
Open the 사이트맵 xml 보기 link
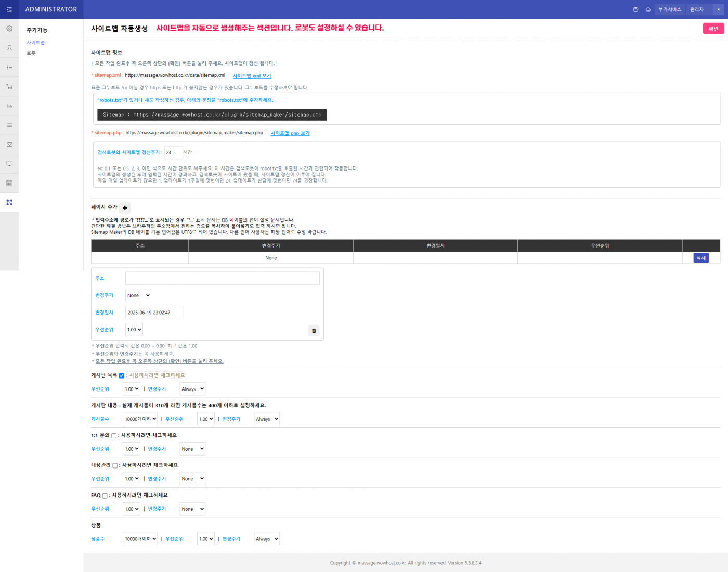251,75
